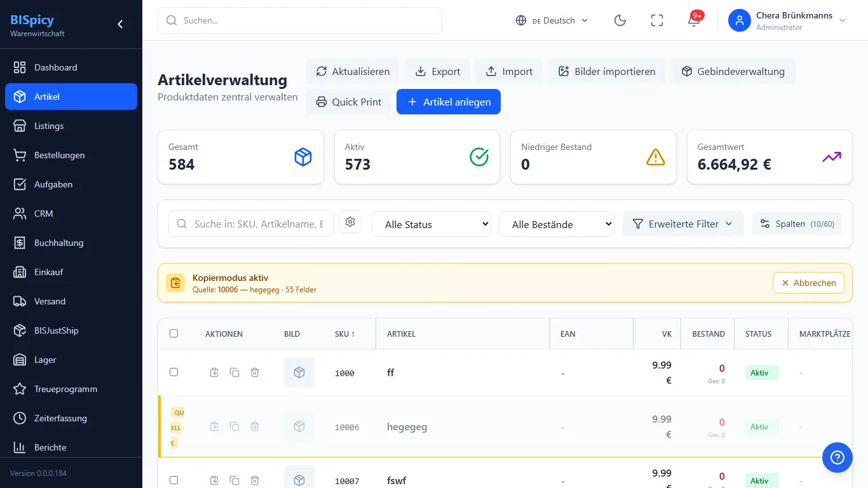Click Bilder importieren
The height and width of the screenshot is (488, 868).
coord(607,71)
